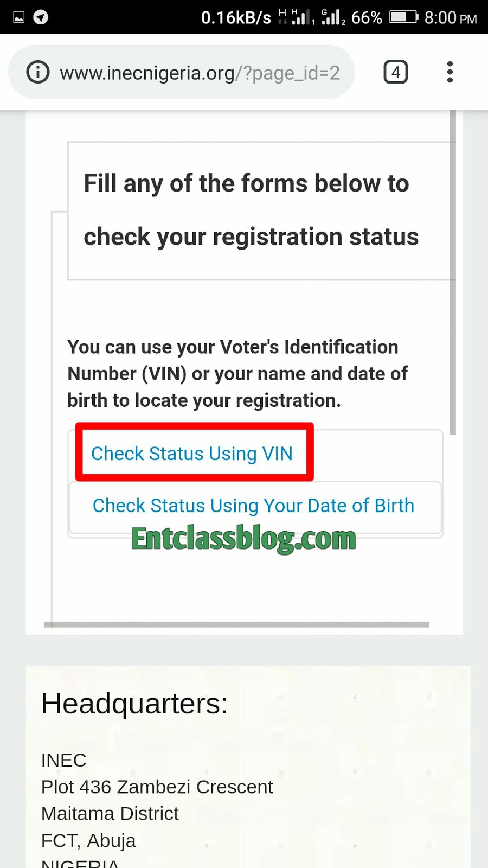Click Check Status Using VIN link
488x868 pixels.
[192, 454]
